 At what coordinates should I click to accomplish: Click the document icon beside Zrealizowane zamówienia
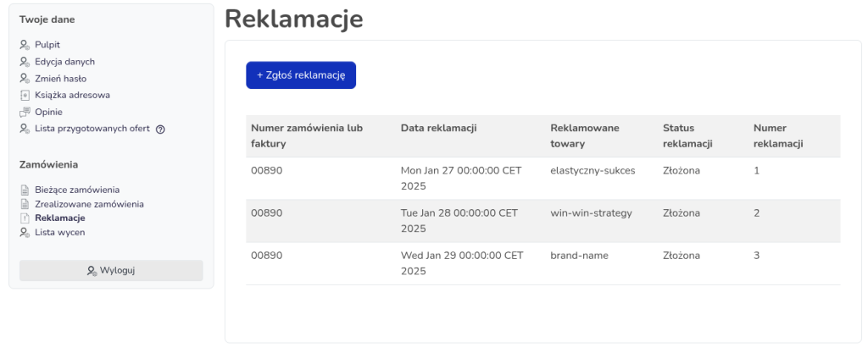pos(25,204)
